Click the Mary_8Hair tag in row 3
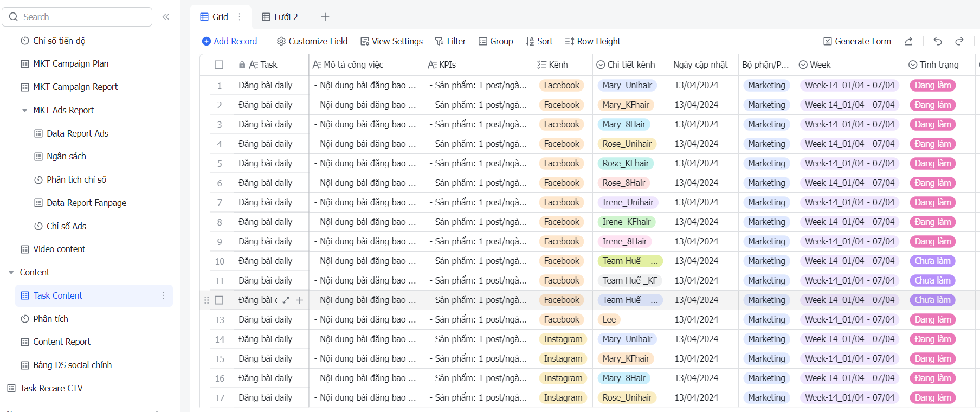980x412 pixels. [624, 124]
